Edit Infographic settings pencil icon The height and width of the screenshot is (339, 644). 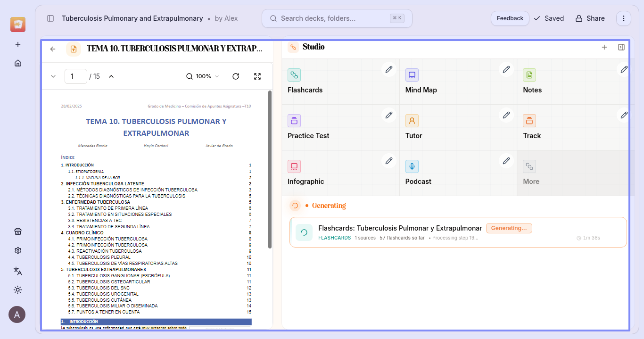click(388, 161)
